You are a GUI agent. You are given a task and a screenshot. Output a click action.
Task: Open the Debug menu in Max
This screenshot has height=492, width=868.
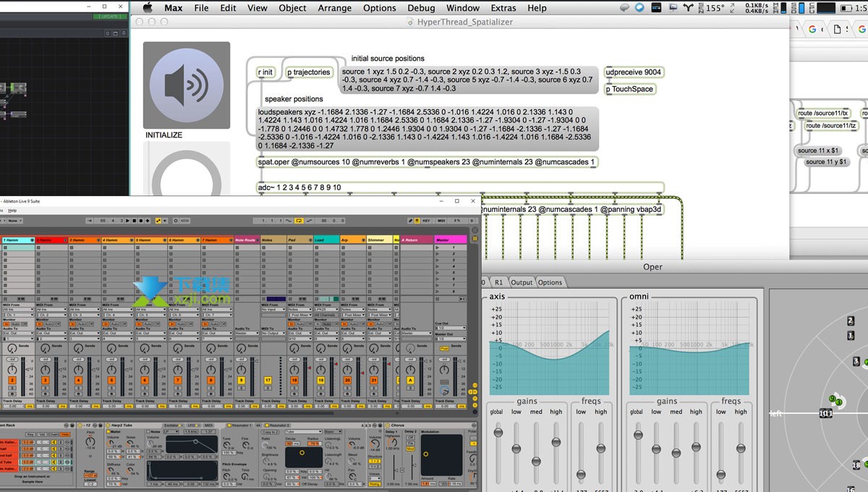pos(421,8)
